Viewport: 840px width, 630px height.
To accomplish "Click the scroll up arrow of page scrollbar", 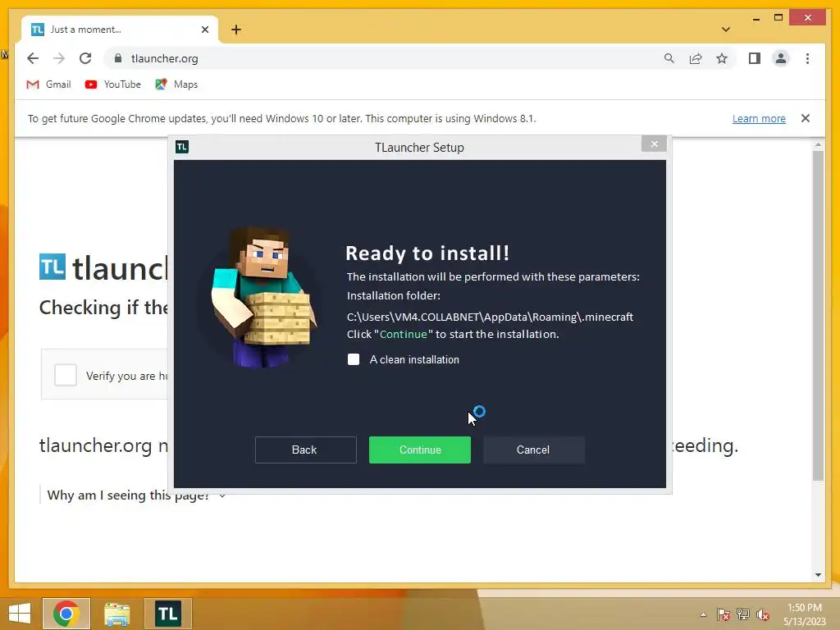I will coord(818,144).
